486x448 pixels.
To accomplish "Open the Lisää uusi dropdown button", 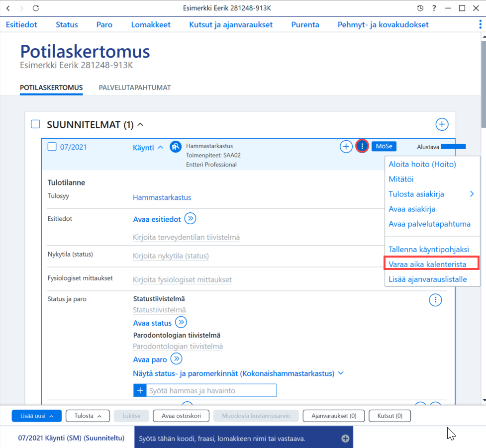I will point(37,416).
